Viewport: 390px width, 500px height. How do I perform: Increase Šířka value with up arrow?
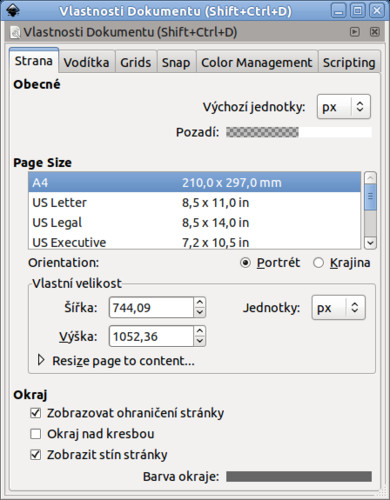tap(200, 302)
